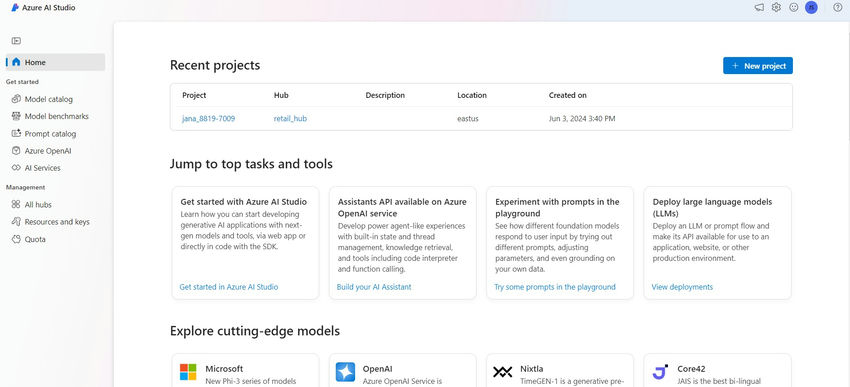Click the AI Services icon
Image resolution: width=850 pixels, height=387 pixels.
pos(16,168)
